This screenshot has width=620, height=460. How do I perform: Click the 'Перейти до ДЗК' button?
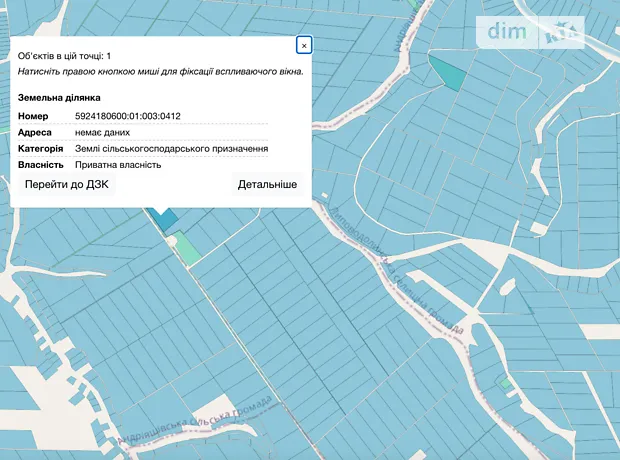tap(69, 185)
